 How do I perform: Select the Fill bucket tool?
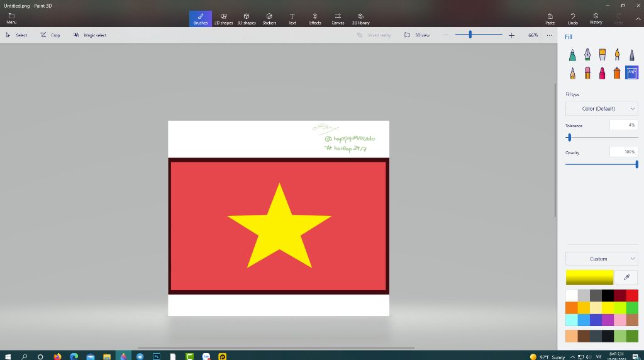[x=631, y=73]
